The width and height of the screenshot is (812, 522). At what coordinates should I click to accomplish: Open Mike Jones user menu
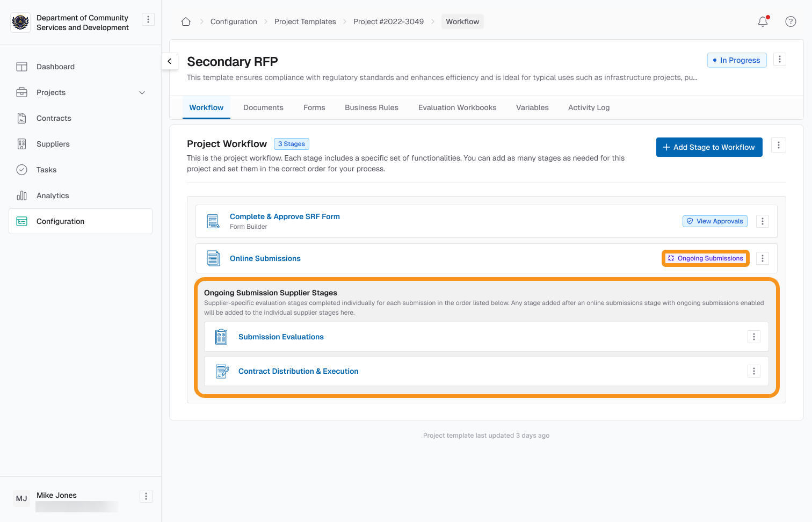[146, 496]
